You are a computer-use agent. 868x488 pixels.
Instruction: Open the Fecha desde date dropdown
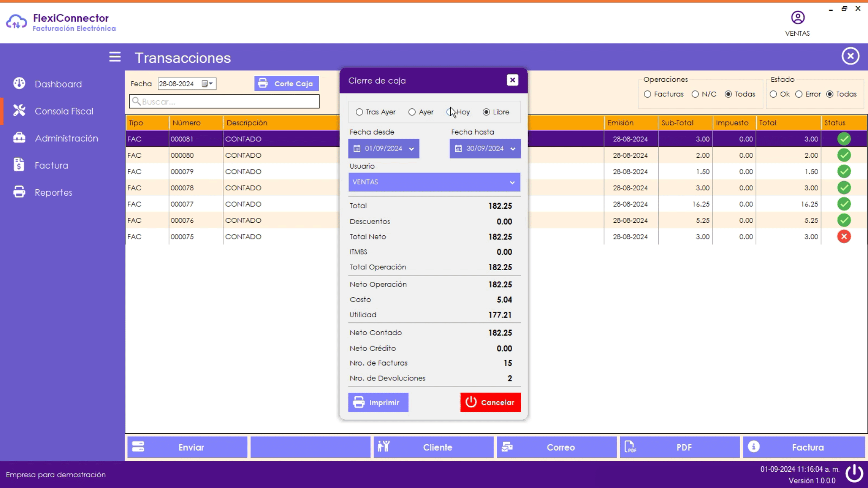coord(411,149)
